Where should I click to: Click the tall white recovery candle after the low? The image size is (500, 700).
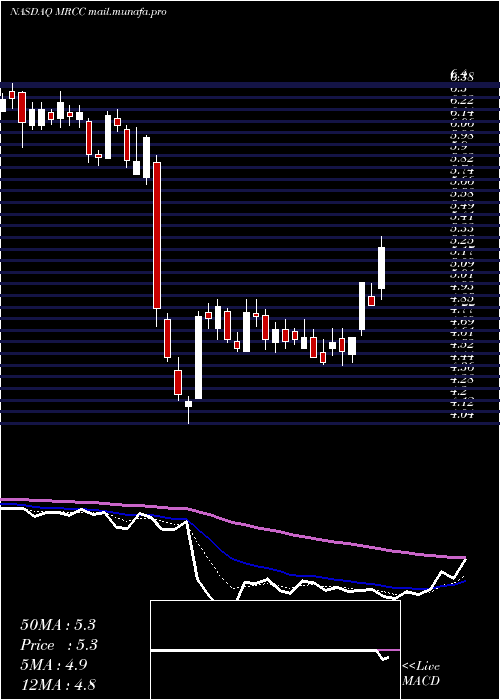click(x=198, y=358)
